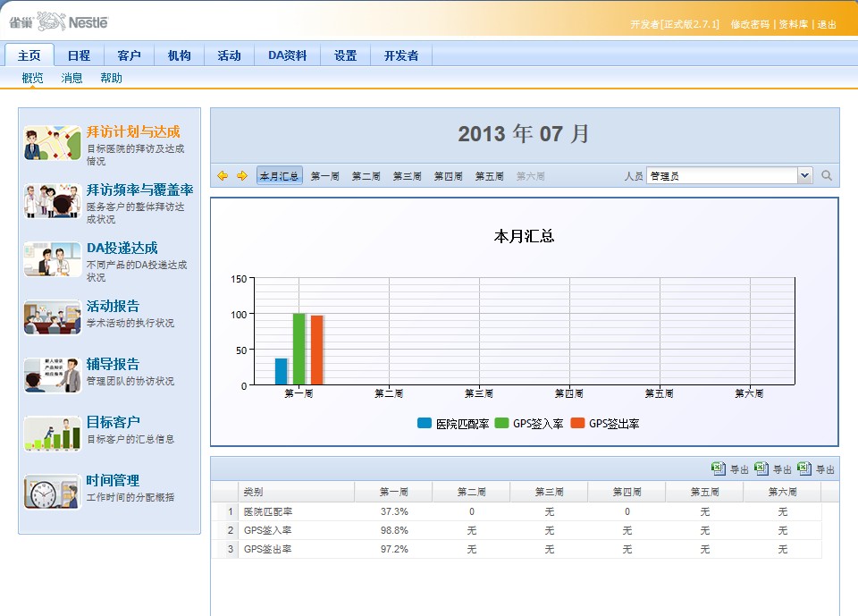
Task: Click the first 导出 Excel export icon
Action: (718, 468)
